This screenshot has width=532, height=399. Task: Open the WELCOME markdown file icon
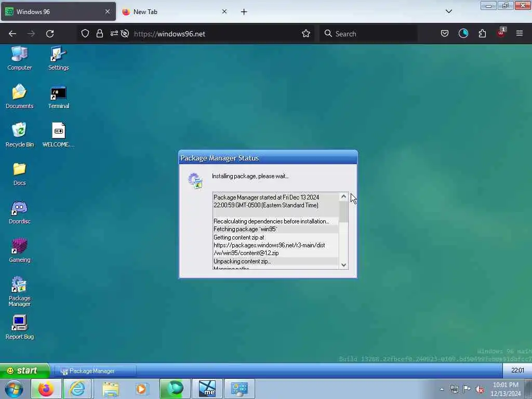58,135
